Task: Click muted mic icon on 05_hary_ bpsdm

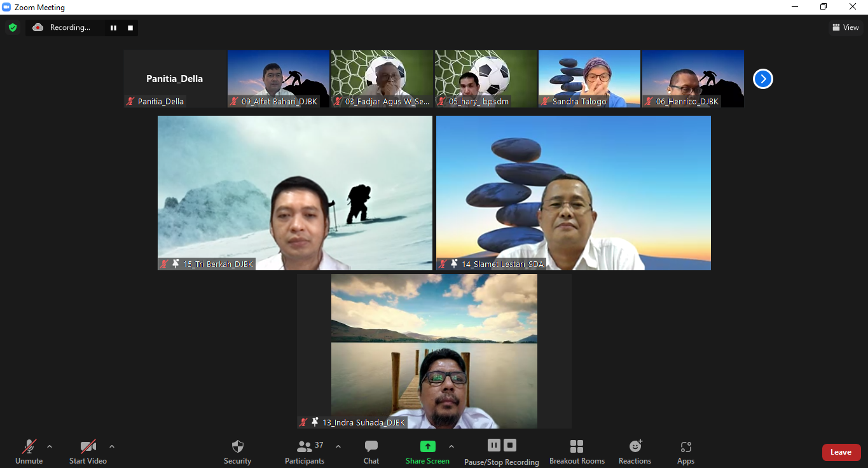Action: [x=442, y=101]
